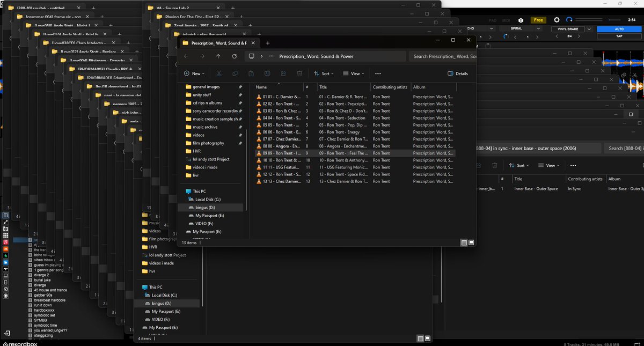Switch to large thumbnails view in front status bar
This screenshot has height=346, width=644.
[471, 242]
